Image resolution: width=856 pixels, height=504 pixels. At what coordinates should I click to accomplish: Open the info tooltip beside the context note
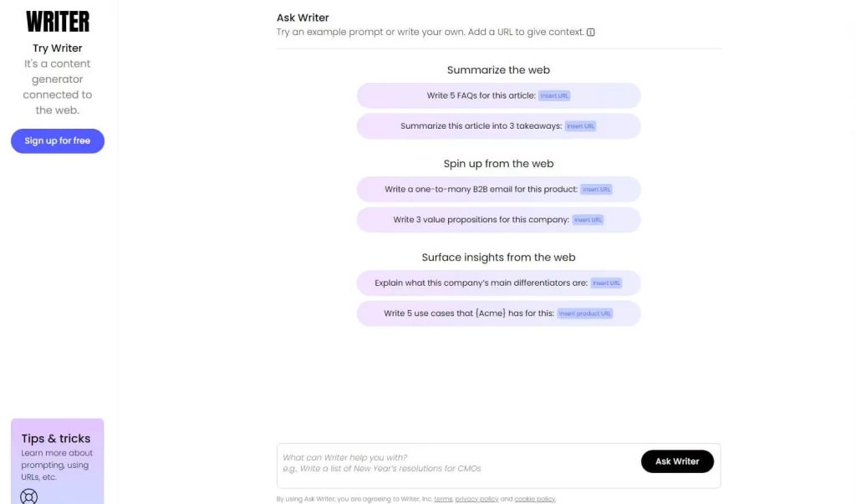592,32
